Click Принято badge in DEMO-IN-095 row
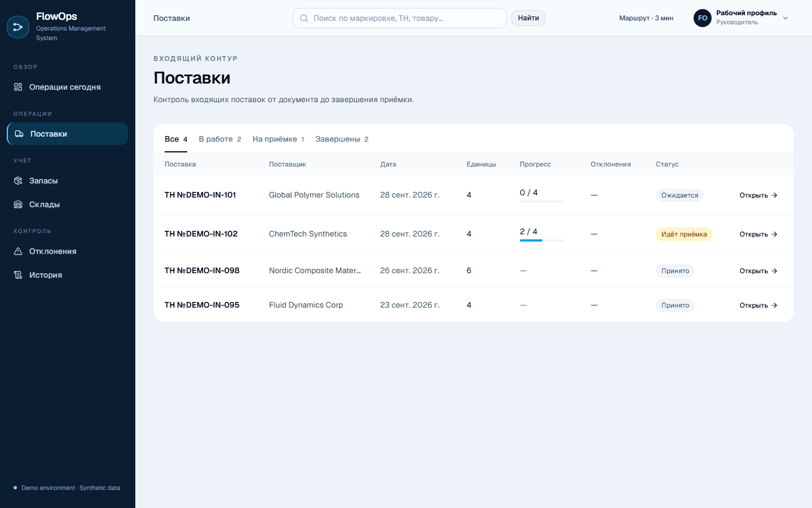Image resolution: width=812 pixels, height=508 pixels. click(675, 305)
